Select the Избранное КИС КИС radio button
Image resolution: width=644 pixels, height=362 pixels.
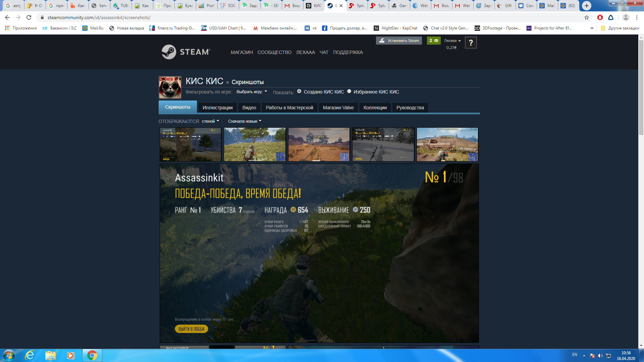coord(349,91)
